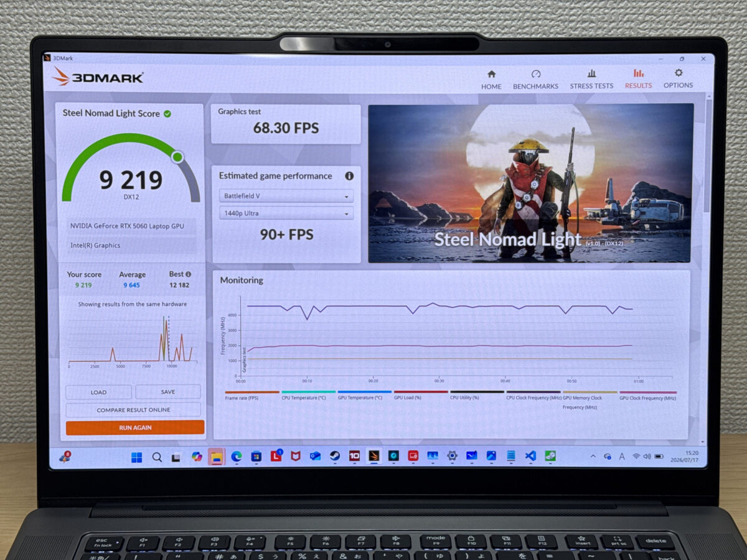Toggle the Frame rate (FPS) legend
The height and width of the screenshot is (560, 747).
(251, 395)
